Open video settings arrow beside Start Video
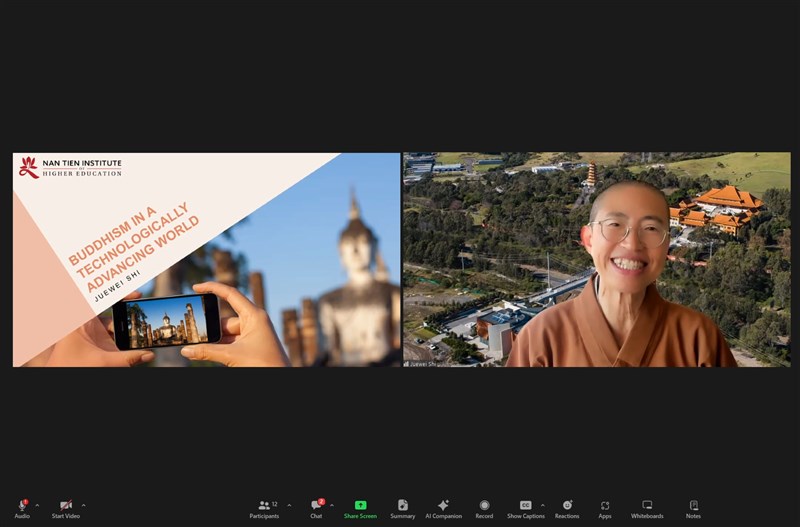Viewport: 800px width, 527px height. 84,505
